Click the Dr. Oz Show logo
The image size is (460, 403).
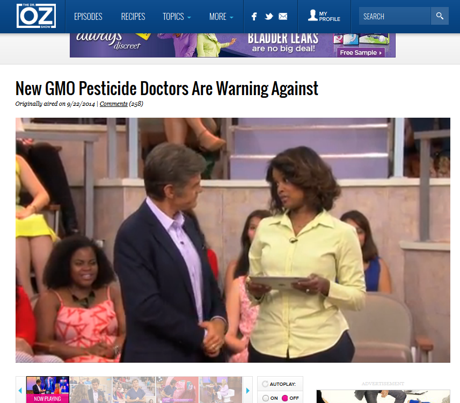(x=36, y=16)
